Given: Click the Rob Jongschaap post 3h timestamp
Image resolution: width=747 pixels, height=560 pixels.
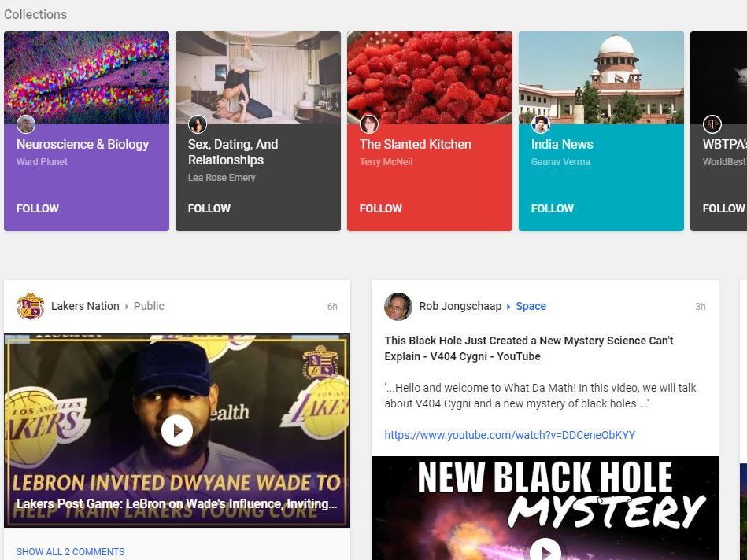Looking at the screenshot, I should 701,307.
